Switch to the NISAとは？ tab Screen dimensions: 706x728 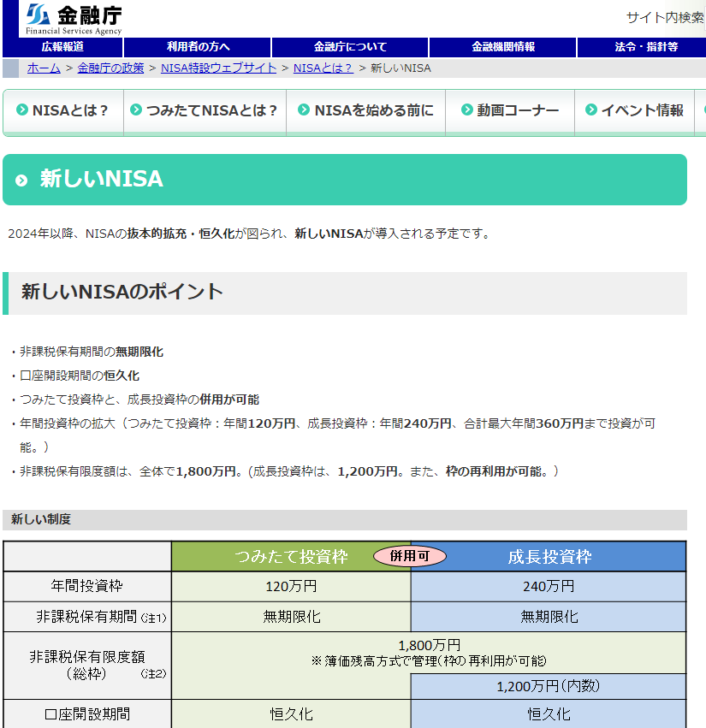tap(63, 111)
